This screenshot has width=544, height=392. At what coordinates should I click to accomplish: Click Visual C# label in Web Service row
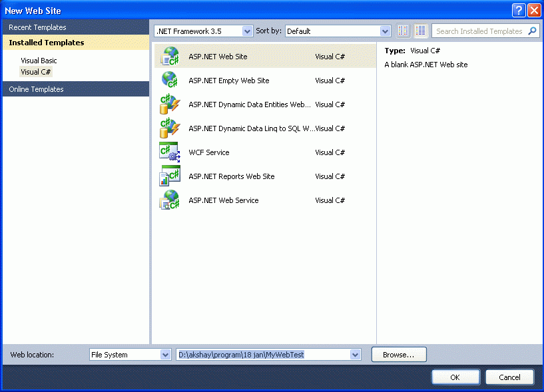pos(330,200)
